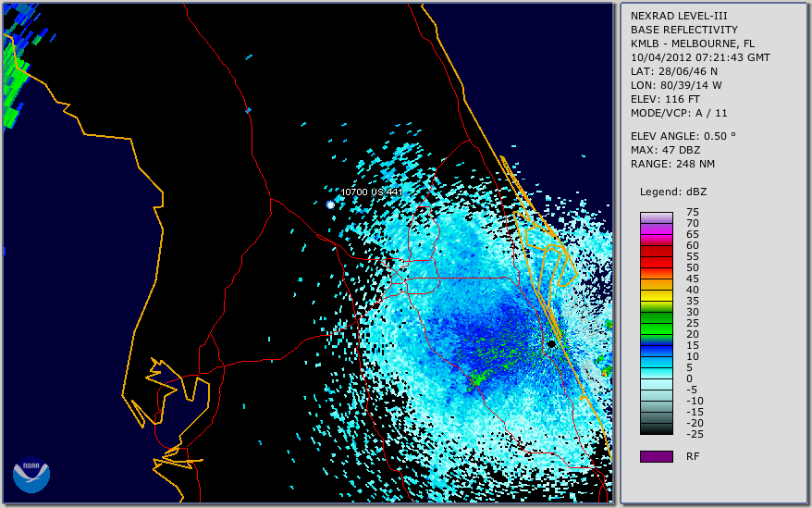Click the dBZ reflectivity color scale bar

tap(656, 323)
